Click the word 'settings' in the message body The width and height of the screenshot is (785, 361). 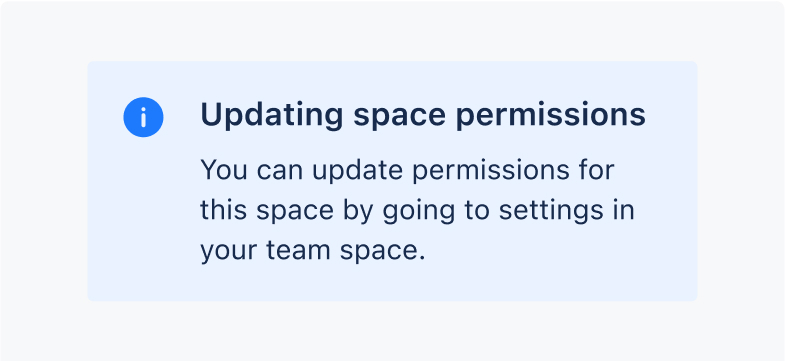(551, 212)
